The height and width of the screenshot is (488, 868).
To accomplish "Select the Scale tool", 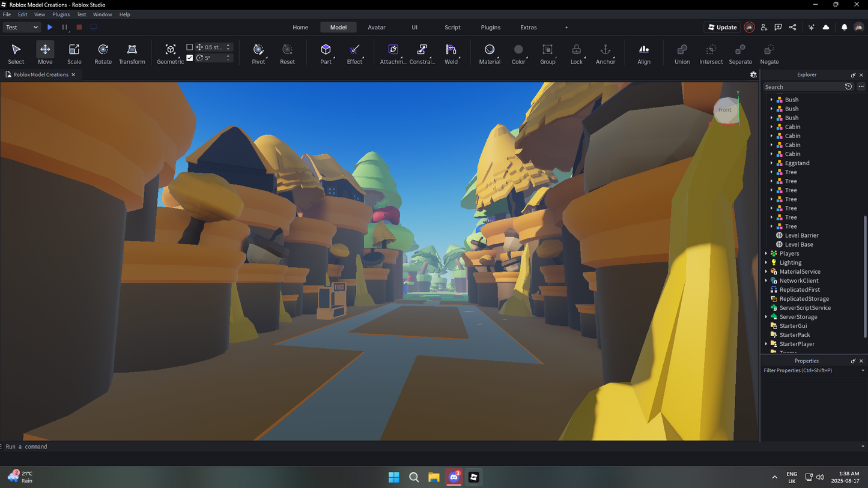I will [x=74, y=53].
